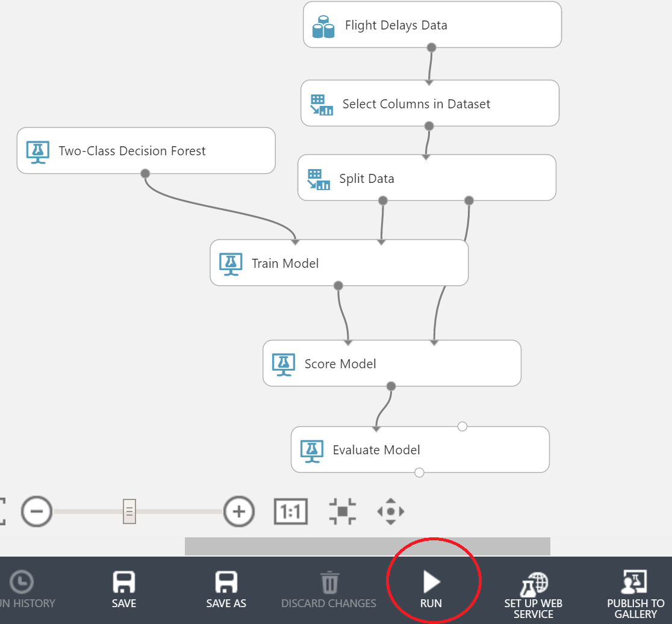This screenshot has height=624, width=672.
Task: Click the Evaluate Model module icon
Action: (312, 451)
